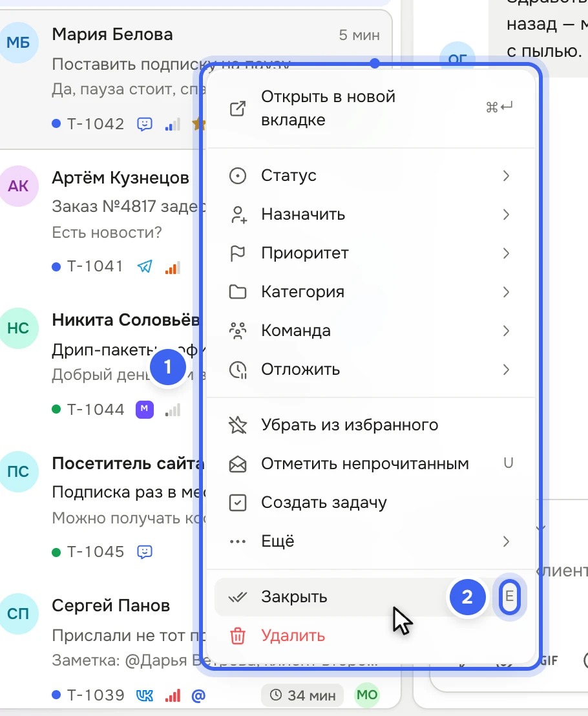Select ticket number T-1045
The image size is (588, 716).
pyautogui.click(x=96, y=552)
